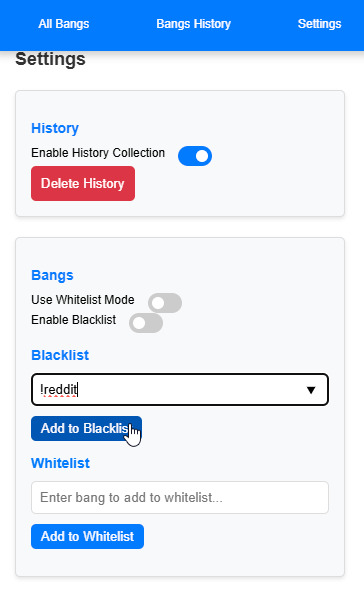Click the blue History section heading
The width and height of the screenshot is (364, 593).
click(x=55, y=128)
